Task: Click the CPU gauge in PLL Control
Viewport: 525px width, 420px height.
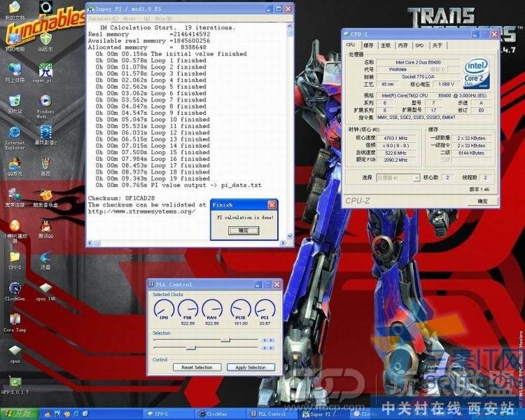Action: coord(164,309)
